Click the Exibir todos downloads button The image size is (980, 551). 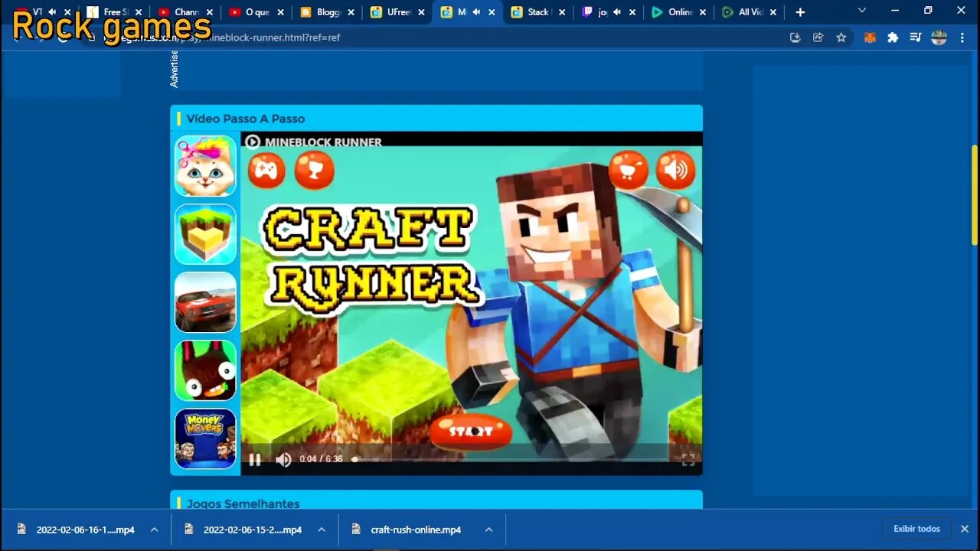[916, 529]
